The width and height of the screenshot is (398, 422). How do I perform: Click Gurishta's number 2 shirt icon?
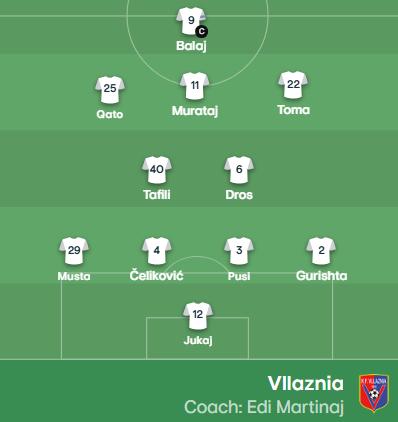coord(321,251)
